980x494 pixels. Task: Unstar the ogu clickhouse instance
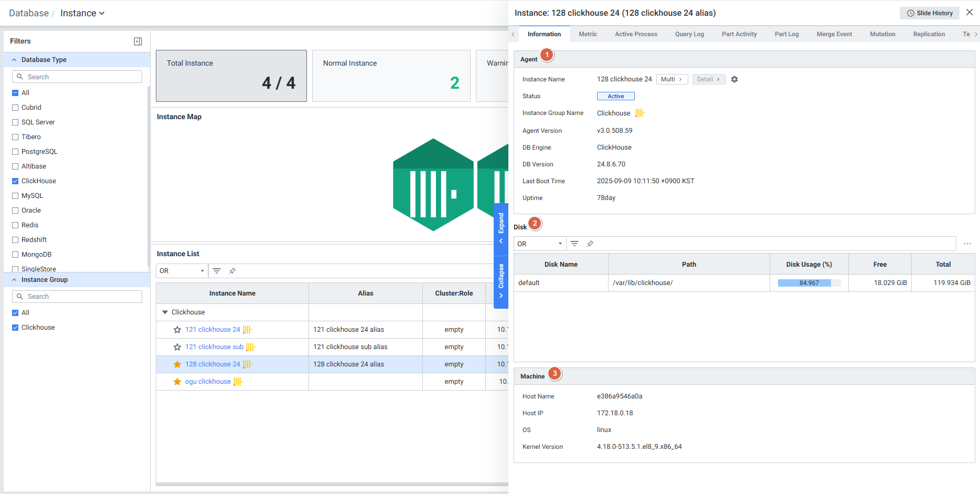click(177, 382)
